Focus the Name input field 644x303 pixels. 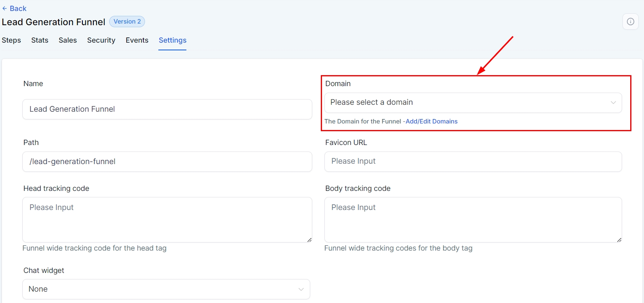coord(167,109)
